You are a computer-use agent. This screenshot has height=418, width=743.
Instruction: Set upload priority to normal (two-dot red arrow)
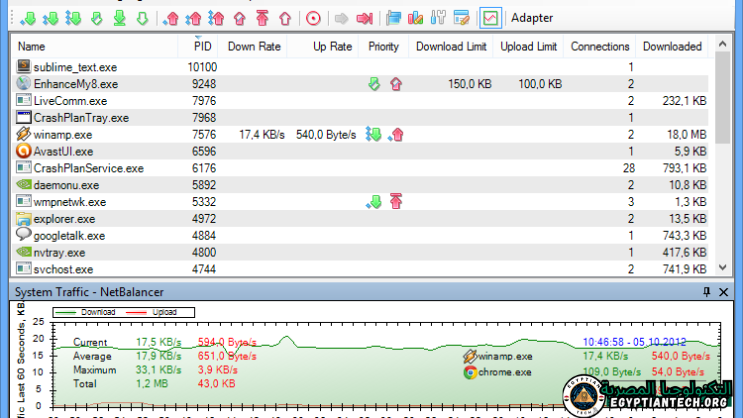[x=193, y=18]
